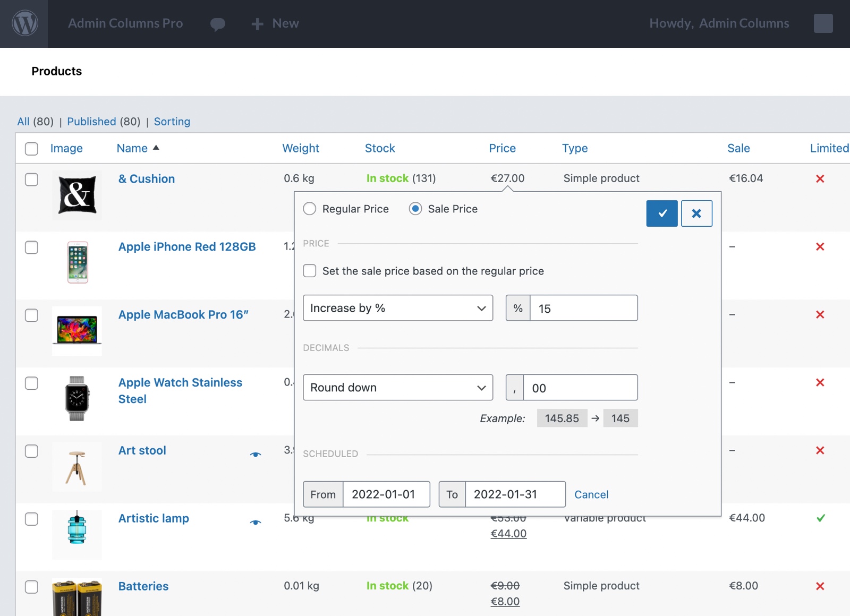Close the price editor with X button
Image resolution: width=850 pixels, height=616 pixels.
[696, 213]
